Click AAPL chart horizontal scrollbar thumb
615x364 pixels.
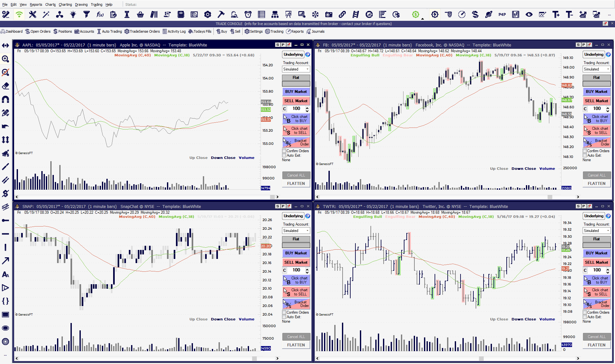(272, 197)
